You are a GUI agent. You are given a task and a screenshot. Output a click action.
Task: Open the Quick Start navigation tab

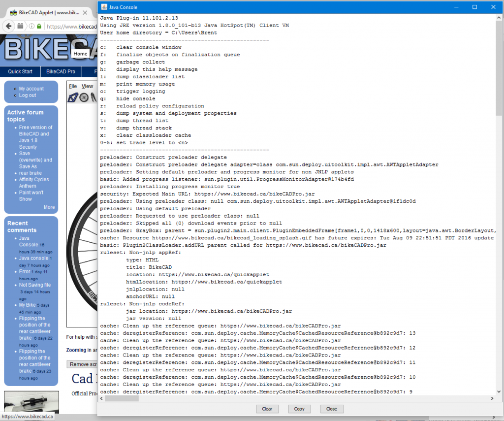[20, 71]
